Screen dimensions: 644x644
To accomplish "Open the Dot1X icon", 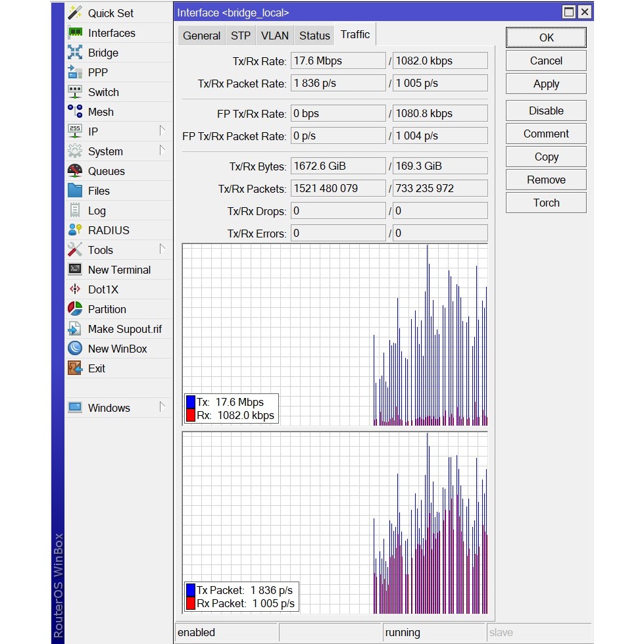I will pyautogui.click(x=75, y=289).
